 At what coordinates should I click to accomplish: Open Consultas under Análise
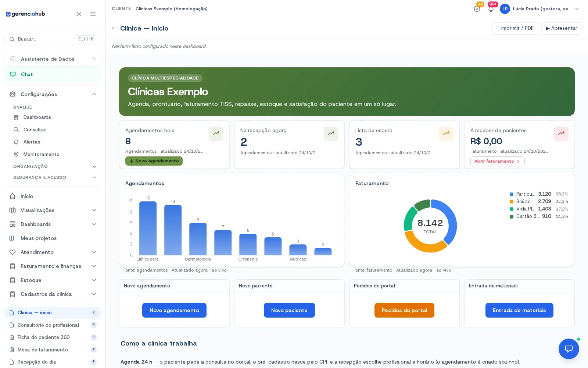(54, 130)
